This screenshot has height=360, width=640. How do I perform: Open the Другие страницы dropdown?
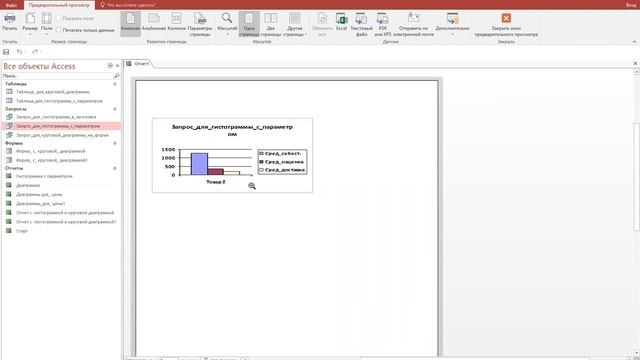295,24
